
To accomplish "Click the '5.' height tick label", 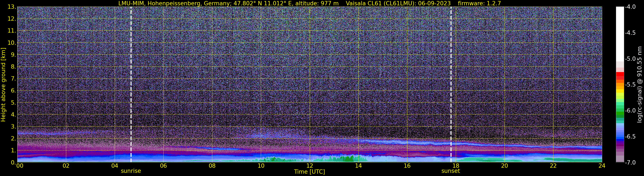I will [13, 103].
